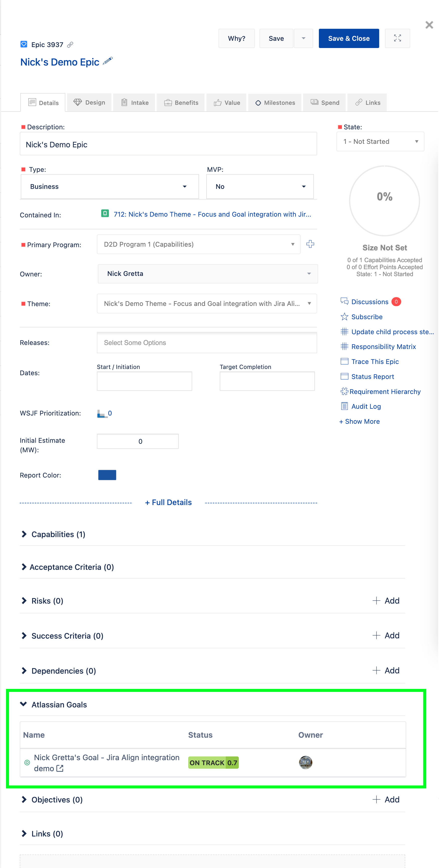This screenshot has height=868, width=439.
Task: Click the Save & Close button
Action: tap(349, 38)
